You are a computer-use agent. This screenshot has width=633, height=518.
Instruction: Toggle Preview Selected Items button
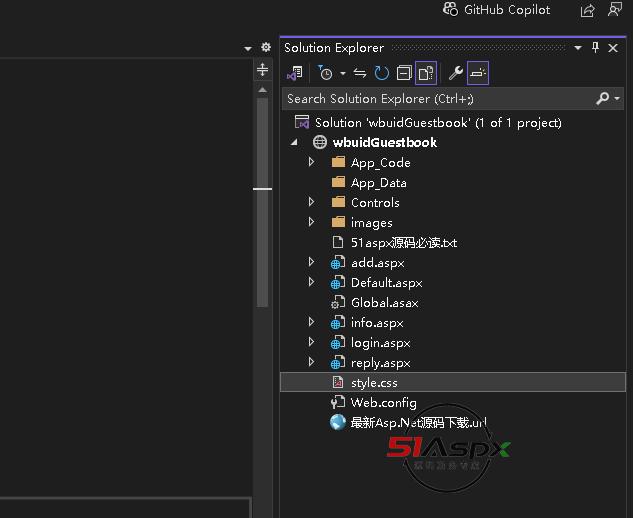(478, 73)
